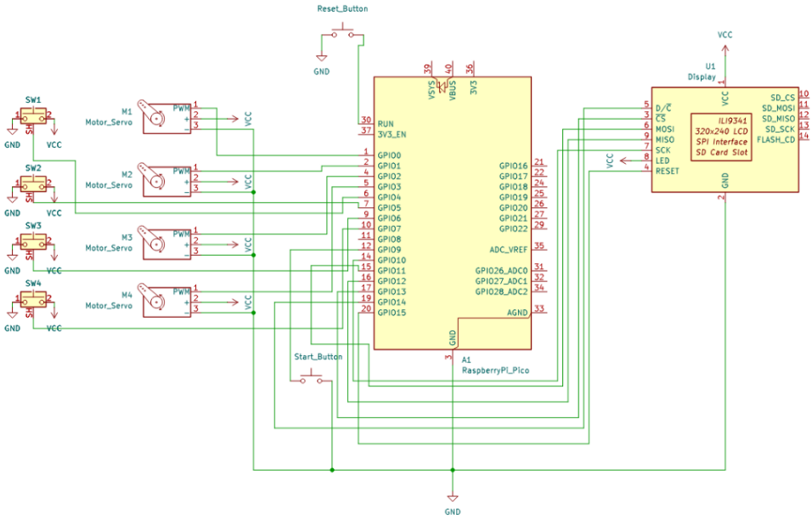Viewport: 812px width, 519px height.
Task: Select the M3 servo motor symbol
Action: point(165,243)
